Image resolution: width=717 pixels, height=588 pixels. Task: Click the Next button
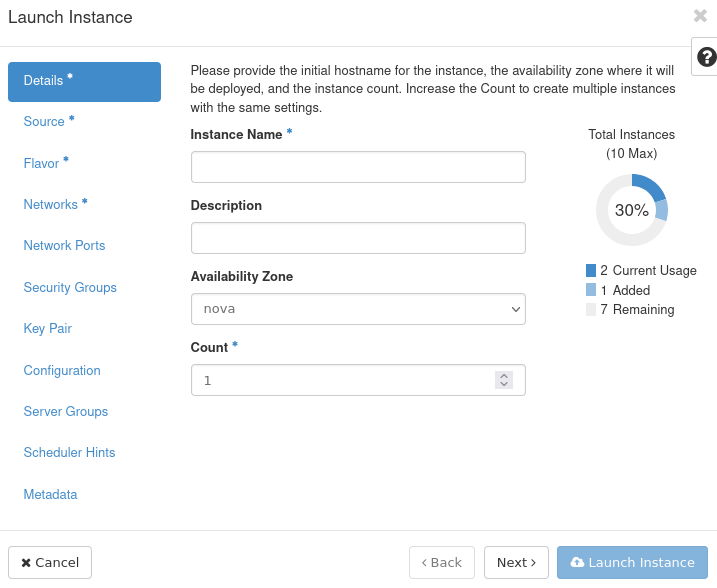click(516, 563)
